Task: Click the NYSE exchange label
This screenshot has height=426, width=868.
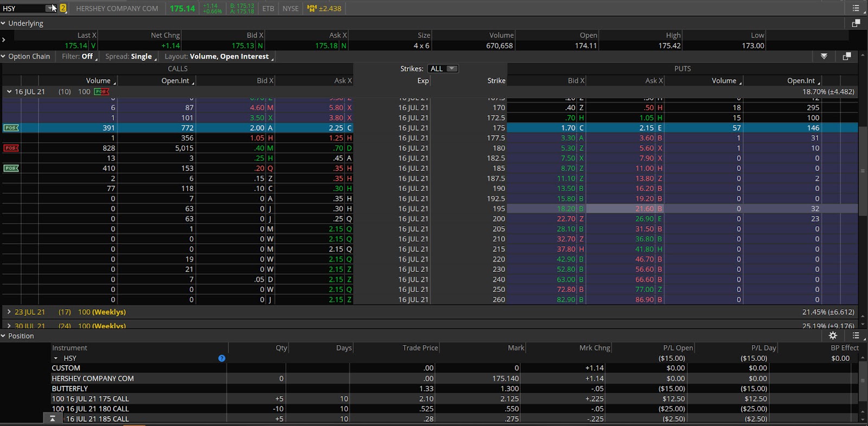Action: click(290, 9)
